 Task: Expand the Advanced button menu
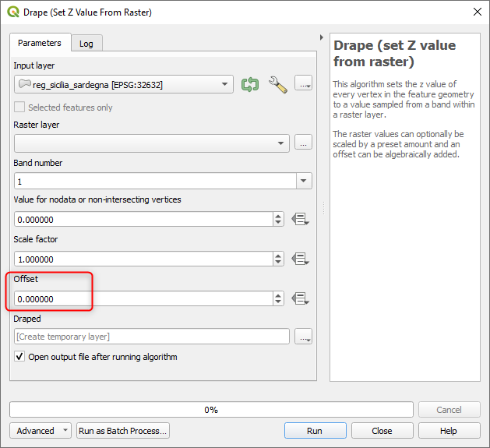click(41, 431)
